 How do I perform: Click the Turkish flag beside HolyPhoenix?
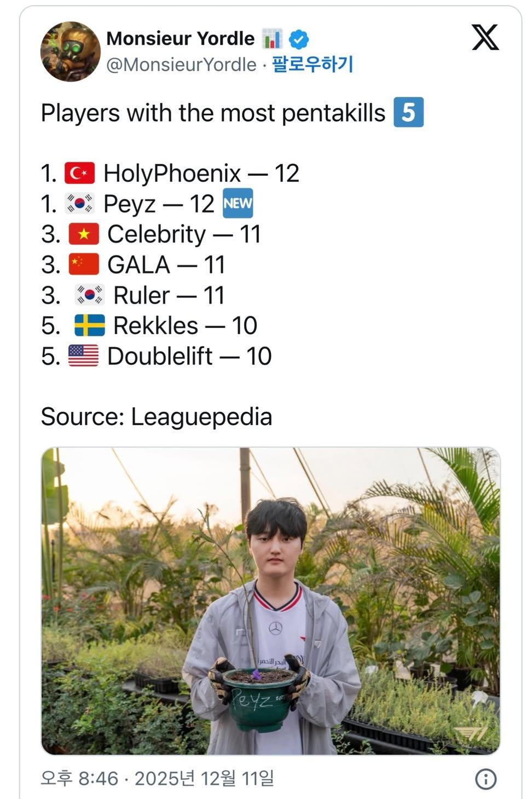click(80, 173)
